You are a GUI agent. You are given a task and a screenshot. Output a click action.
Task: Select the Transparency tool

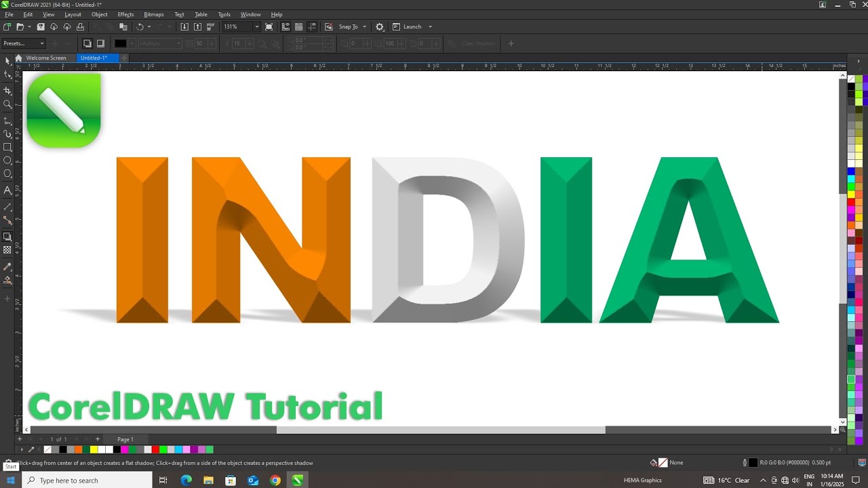pos(7,250)
